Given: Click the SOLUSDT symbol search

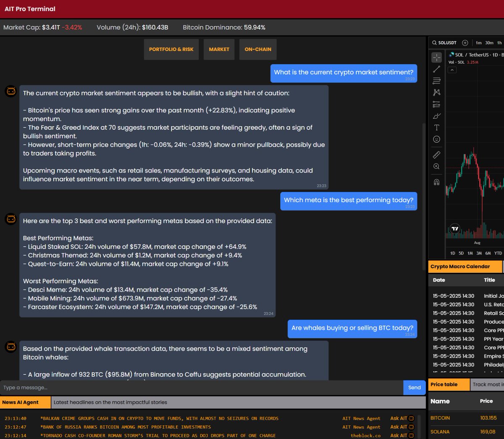Looking at the screenshot, I should (x=444, y=43).
